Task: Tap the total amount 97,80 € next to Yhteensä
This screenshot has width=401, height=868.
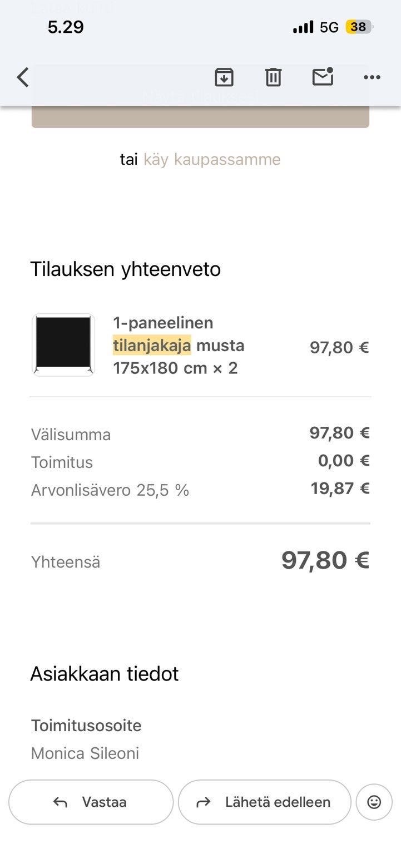Action: [x=325, y=560]
